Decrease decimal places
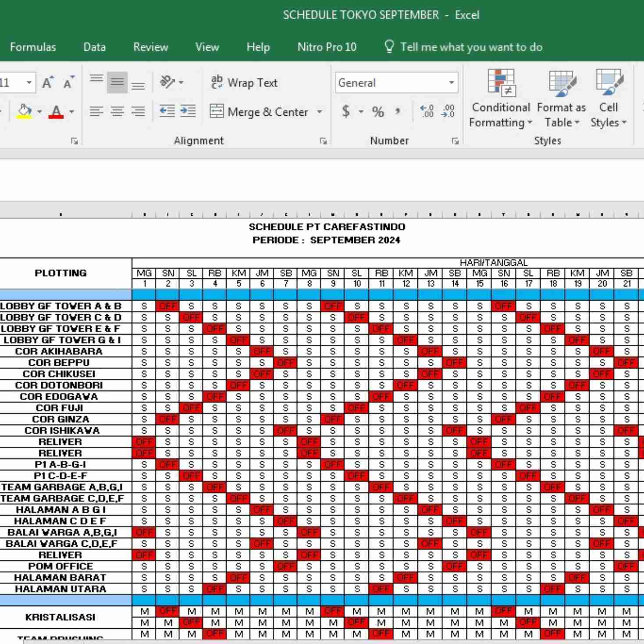 click(448, 111)
